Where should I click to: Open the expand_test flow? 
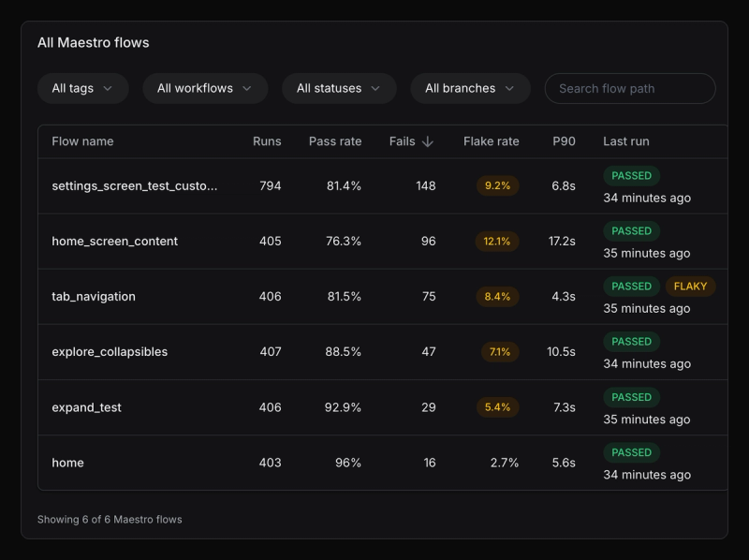click(x=86, y=407)
